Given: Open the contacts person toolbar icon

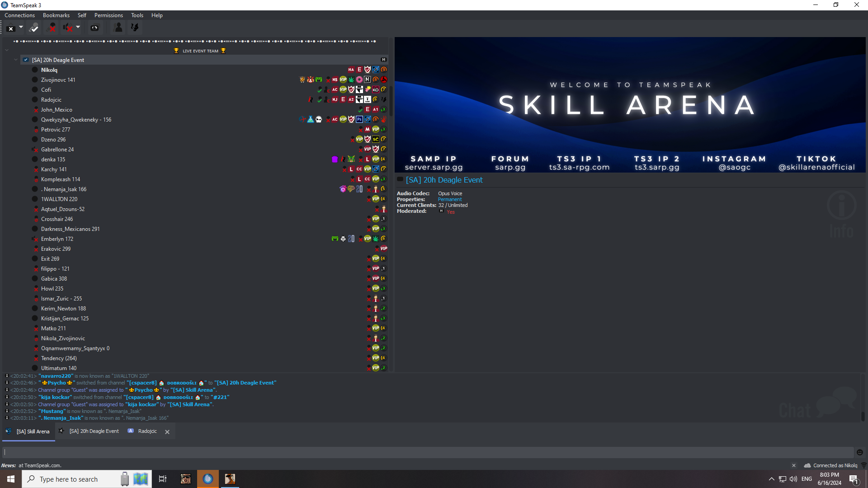Looking at the screenshot, I should click(x=118, y=28).
